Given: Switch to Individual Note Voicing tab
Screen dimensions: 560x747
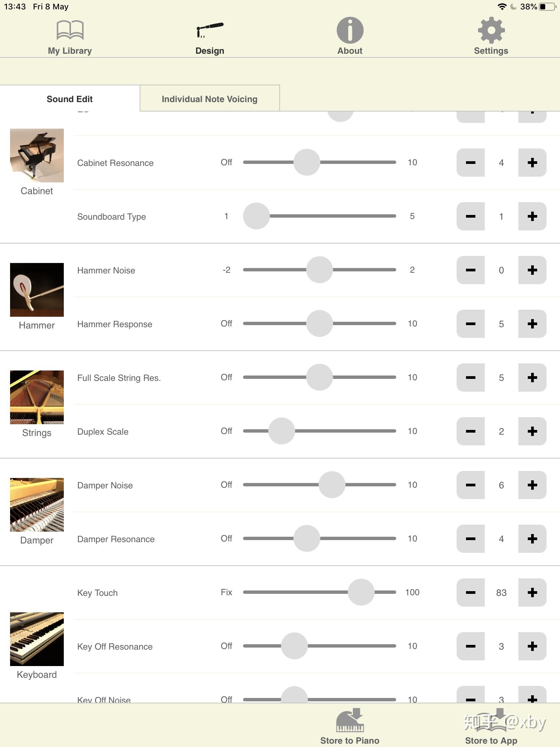Looking at the screenshot, I should coord(209,99).
